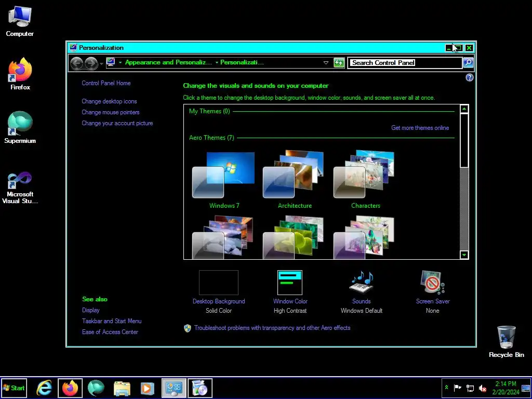Expand the arrow before Personalization breadcrumb
The height and width of the screenshot is (399, 532).
[x=217, y=62]
